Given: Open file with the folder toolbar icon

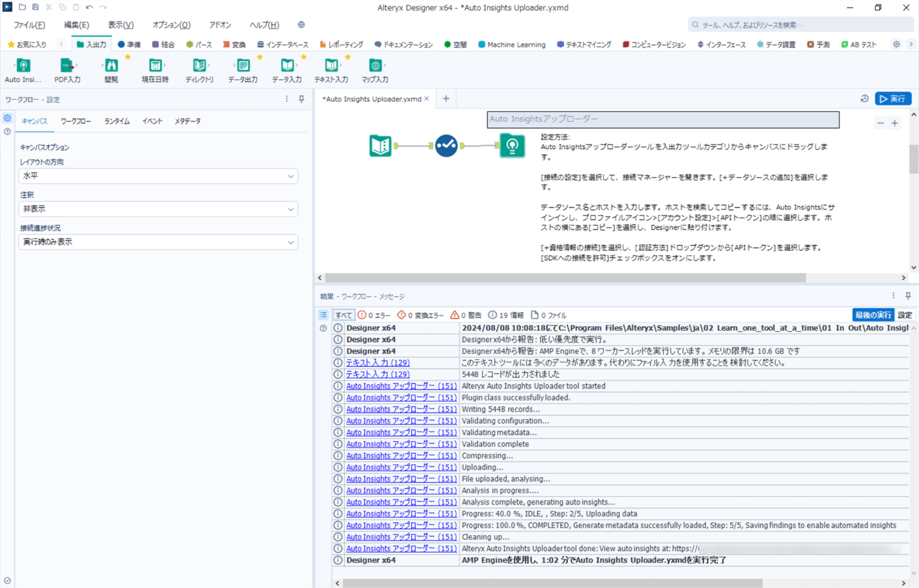Looking at the screenshot, I should point(22,7).
